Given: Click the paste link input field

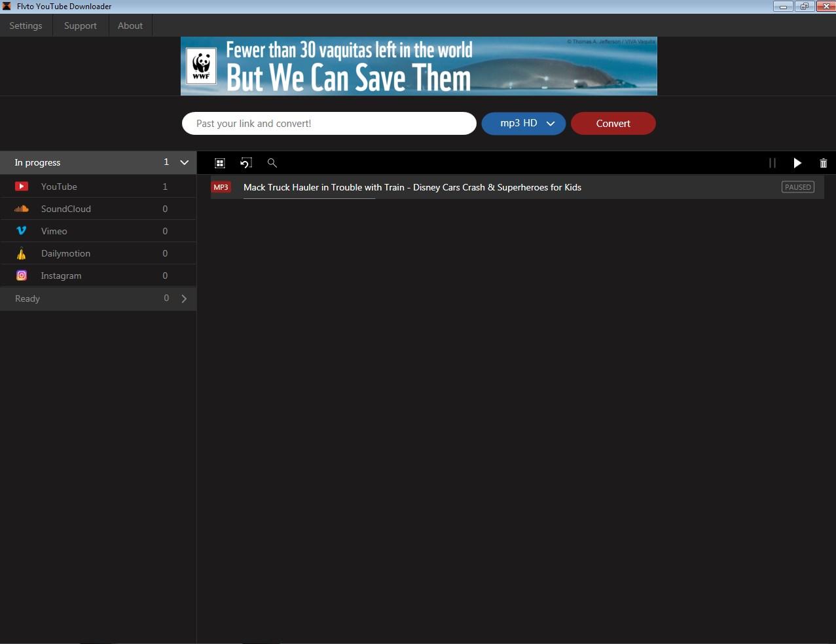Looking at the screenshot, I should tap(329, 123).
